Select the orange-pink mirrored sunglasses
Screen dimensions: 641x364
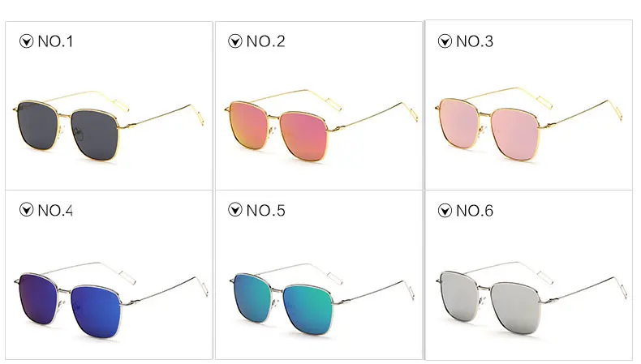coord(321,124)
